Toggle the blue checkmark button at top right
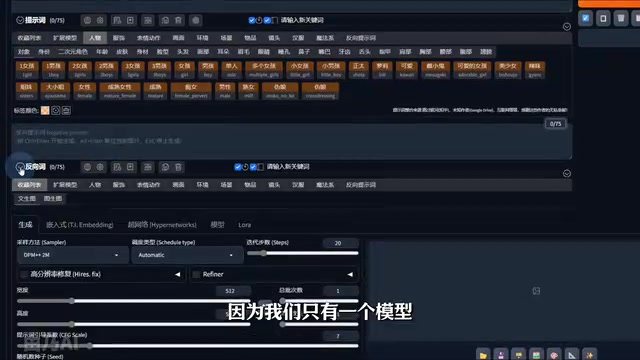Viewport: 640px width, 360px height. [x=585, y=18]
